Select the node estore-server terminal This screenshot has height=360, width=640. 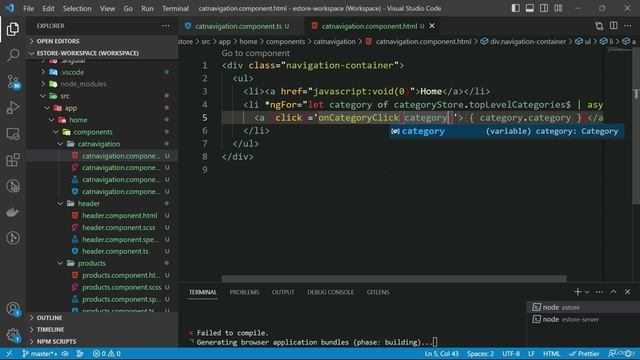[583, 320]
